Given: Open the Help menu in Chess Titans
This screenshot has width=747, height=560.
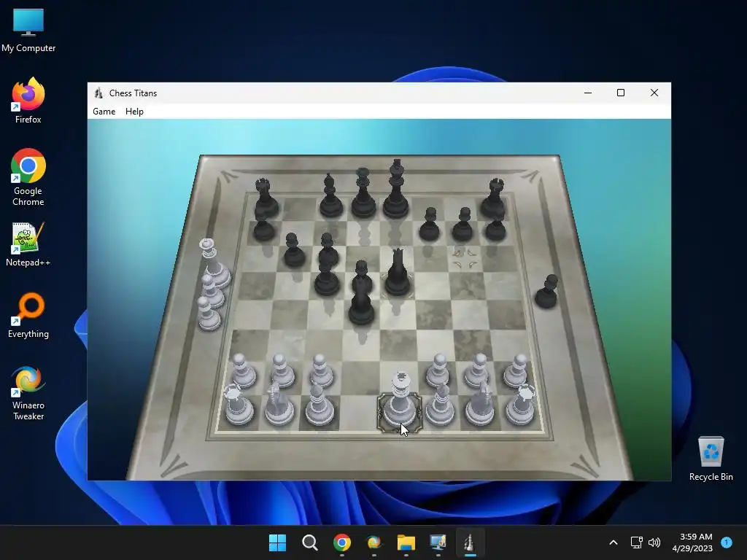Looking at the screenshot, I should 134,112.
